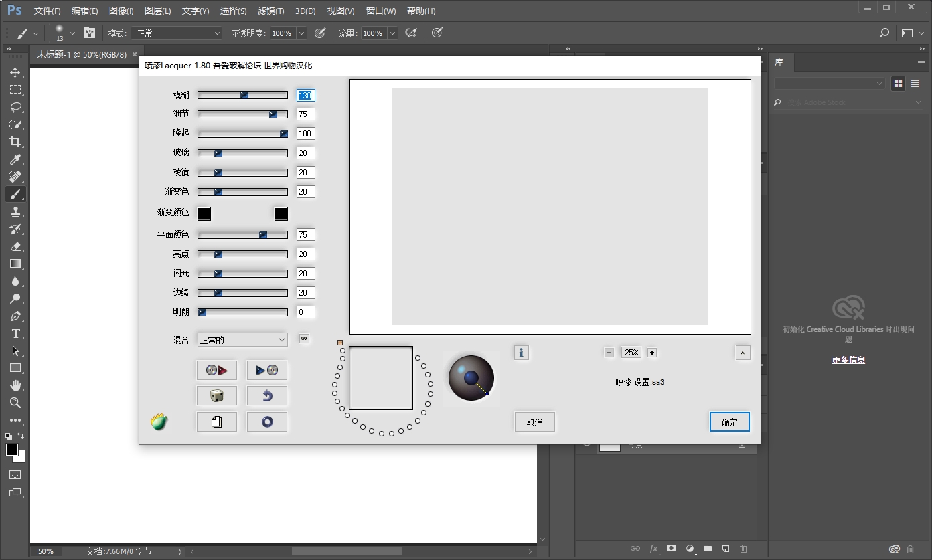932x560 pixels.
Task: Select the Move tool
Action: [x=15, y=72]
